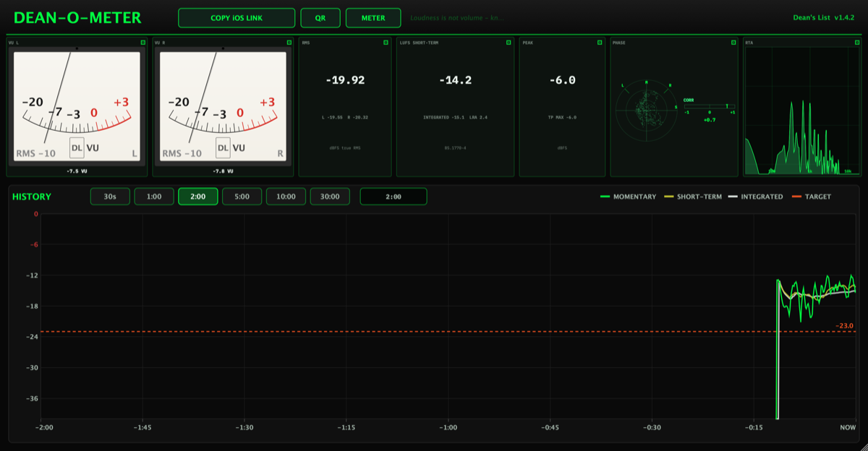This screenshot has width=868, height=451.
Task: Click the DL badge on left VU meter
Action: pos(77,147)
